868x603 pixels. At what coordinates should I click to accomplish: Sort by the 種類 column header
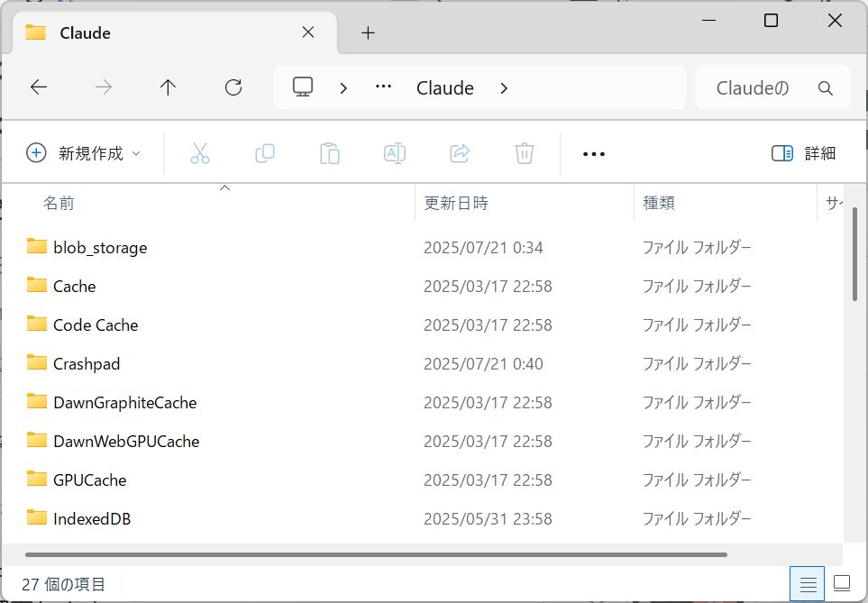[659, 203]
